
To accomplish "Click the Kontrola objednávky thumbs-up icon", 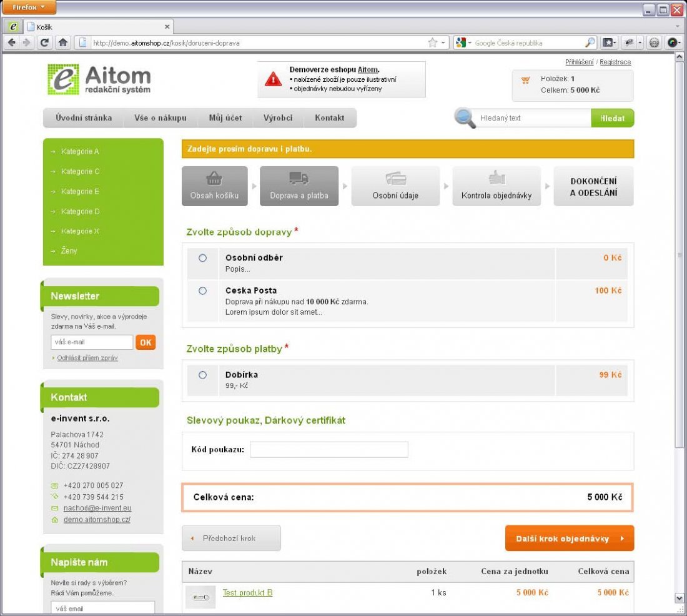I will [497, 179].
